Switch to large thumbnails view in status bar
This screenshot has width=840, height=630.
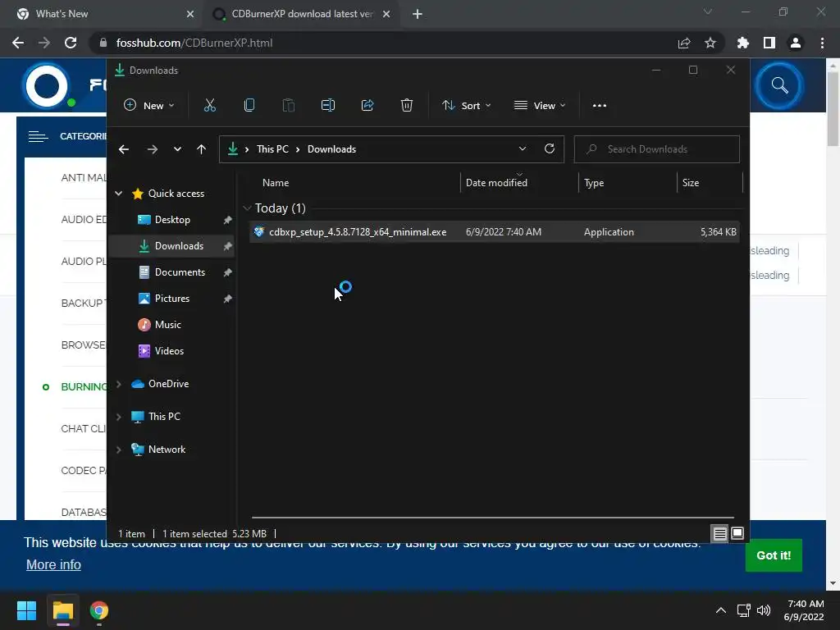(x=737, y=533)
